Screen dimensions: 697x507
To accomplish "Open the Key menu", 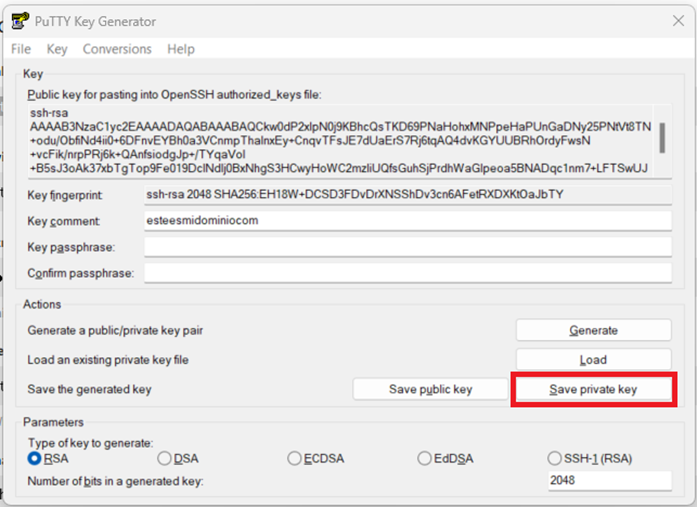I will [57, 49].
